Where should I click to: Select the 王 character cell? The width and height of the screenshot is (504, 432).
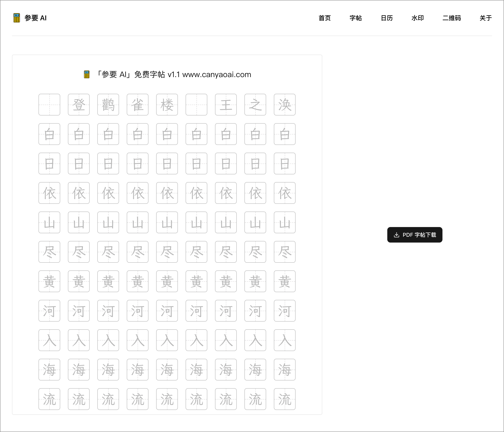[x=226, y=105]
